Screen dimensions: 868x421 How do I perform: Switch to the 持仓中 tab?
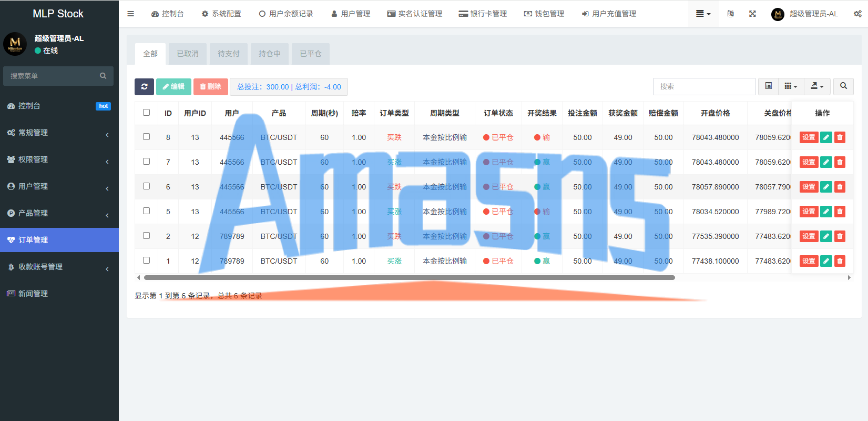coord(270,54)
